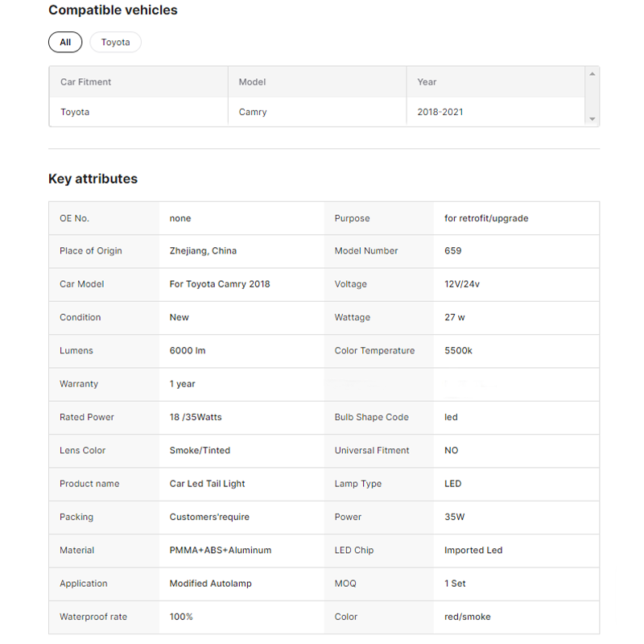Click the 2018-2021 year cell
Viewport: 644px width, 644px height.
coord(440,112)
